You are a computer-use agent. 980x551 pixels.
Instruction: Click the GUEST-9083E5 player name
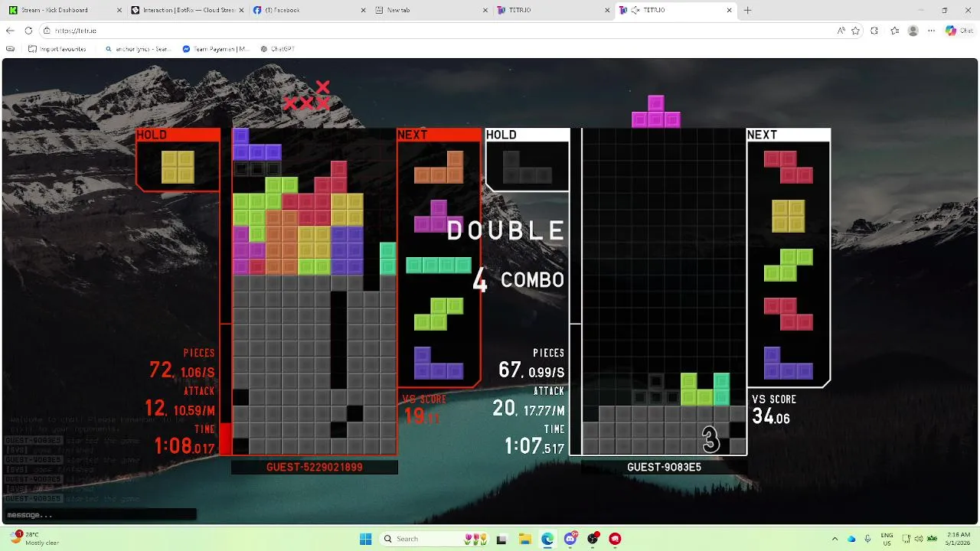(664, 467)
